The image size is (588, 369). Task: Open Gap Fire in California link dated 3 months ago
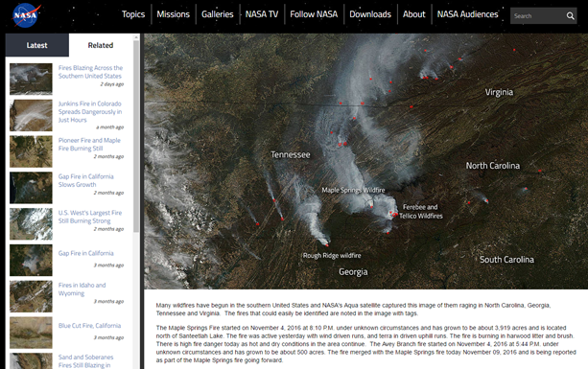[86, 253]
